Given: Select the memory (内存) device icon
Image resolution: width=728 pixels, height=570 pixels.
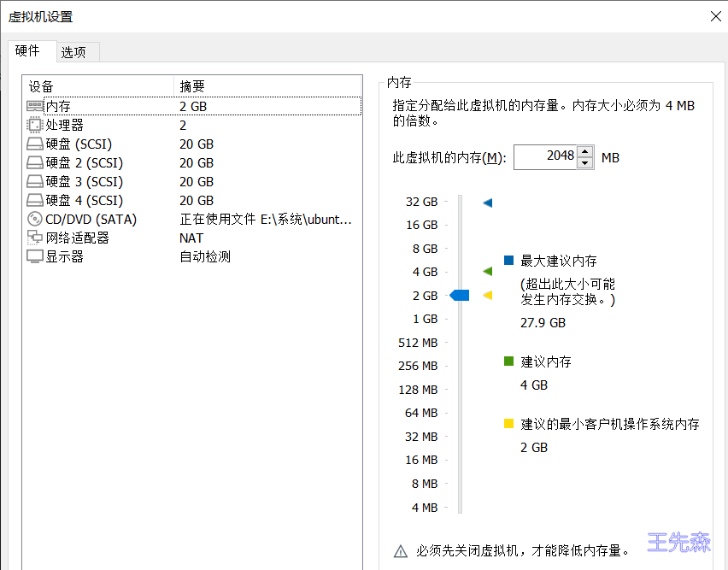Looking at the screenshot, I should click(x=35, y=106).
